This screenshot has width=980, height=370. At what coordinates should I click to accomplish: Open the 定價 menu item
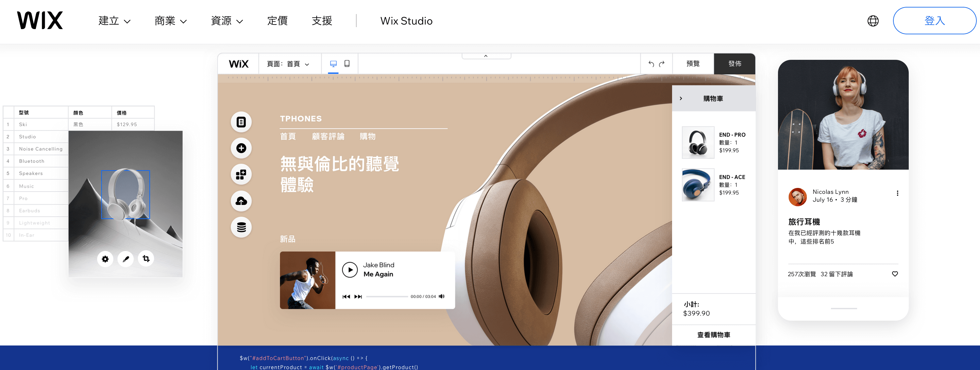[x=277, y=21]
